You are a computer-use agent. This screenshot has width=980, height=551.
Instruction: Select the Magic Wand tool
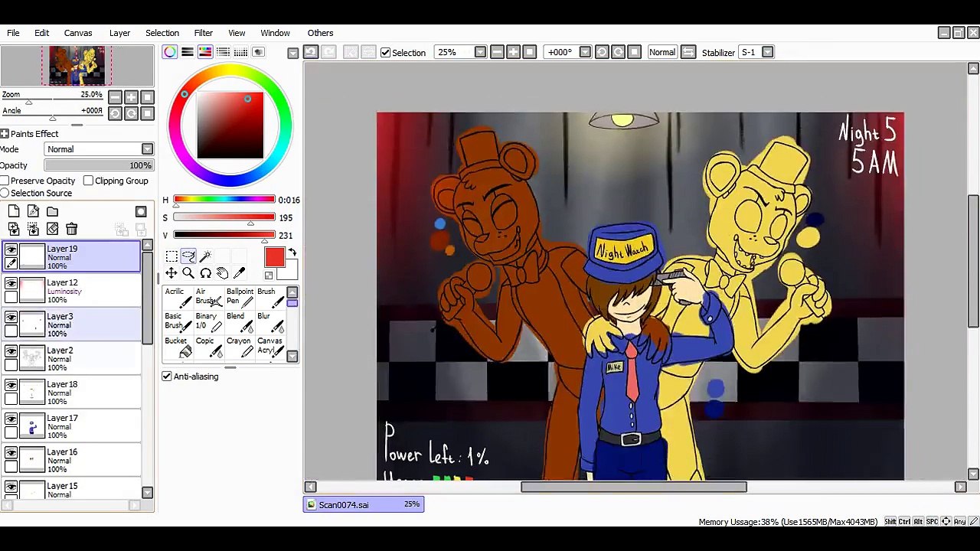tap(205, 256)
